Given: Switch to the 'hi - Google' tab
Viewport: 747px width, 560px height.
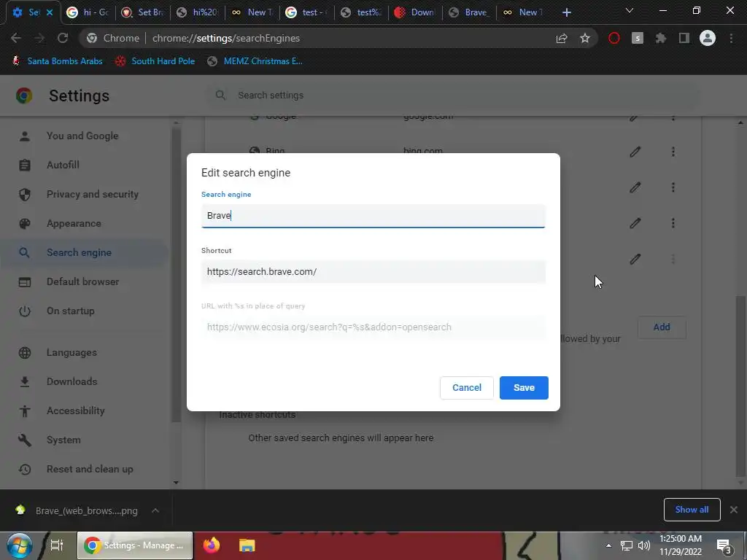Looking at the screenshot, I should (88, 12).
